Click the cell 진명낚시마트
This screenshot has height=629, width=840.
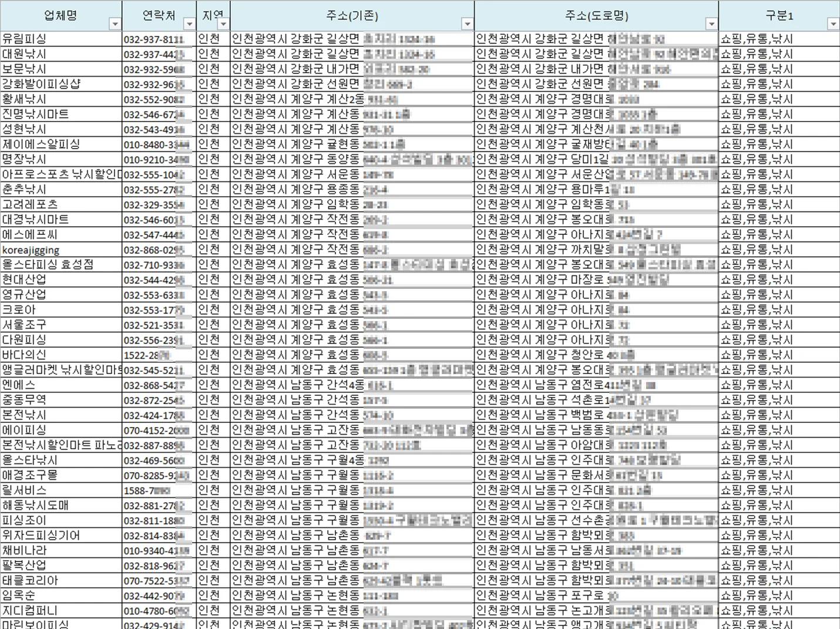point(61,114)
